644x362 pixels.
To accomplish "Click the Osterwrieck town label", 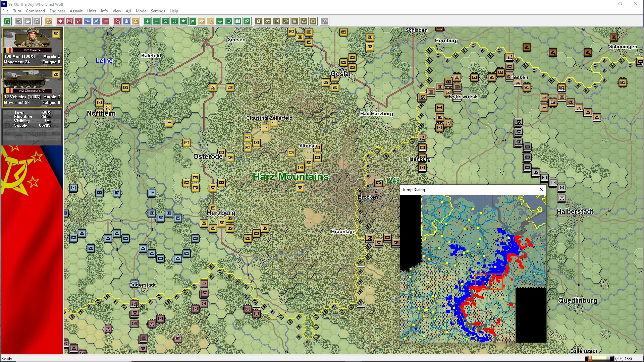I will click(463, 97).
